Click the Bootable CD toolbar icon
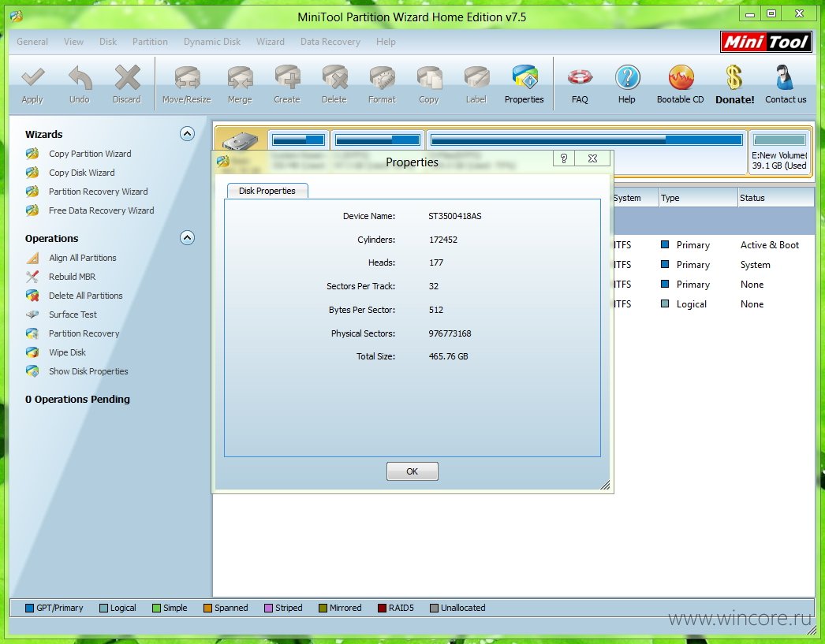Screen dimensions: 825x644 681,78
